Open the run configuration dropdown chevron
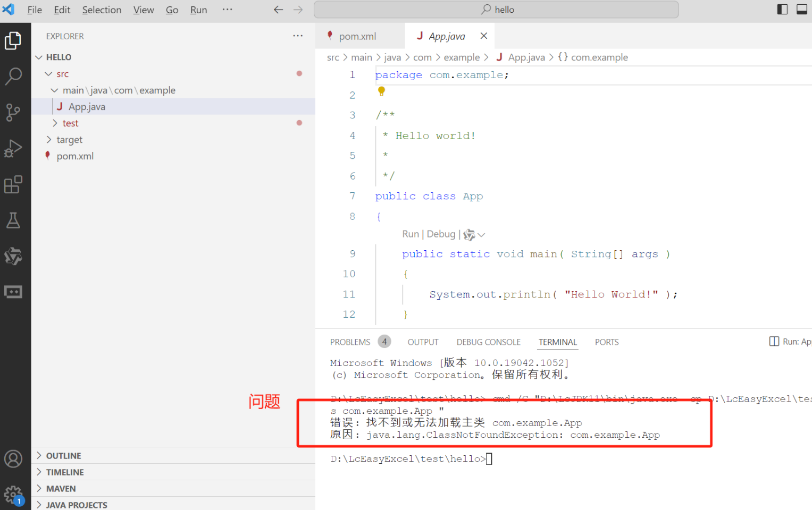This screenshot has height=510, width=812. click(x=481, y=234)
